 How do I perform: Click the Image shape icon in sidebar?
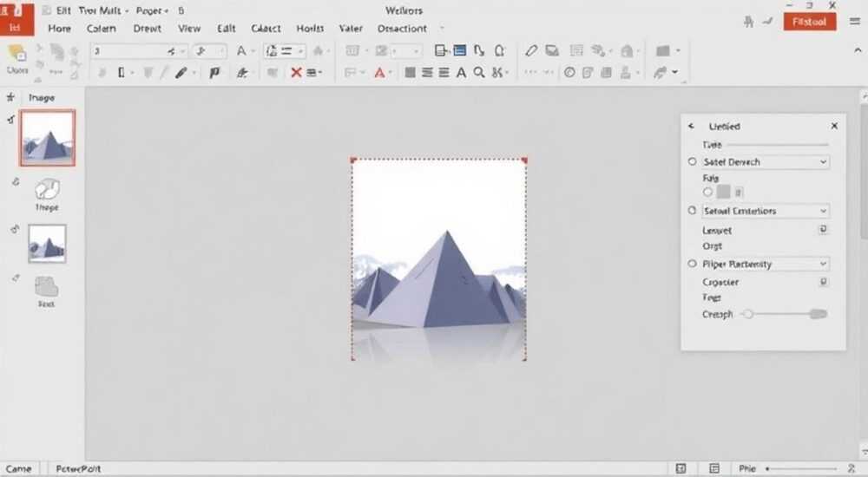pyautogui.click(x=47, y=190)
